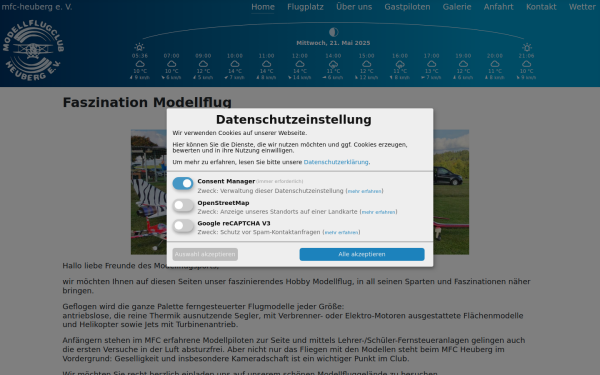Viewport: 600px width, 375px height.
Task: Click the OpenStreetMap service label
Action: [223, 203]
